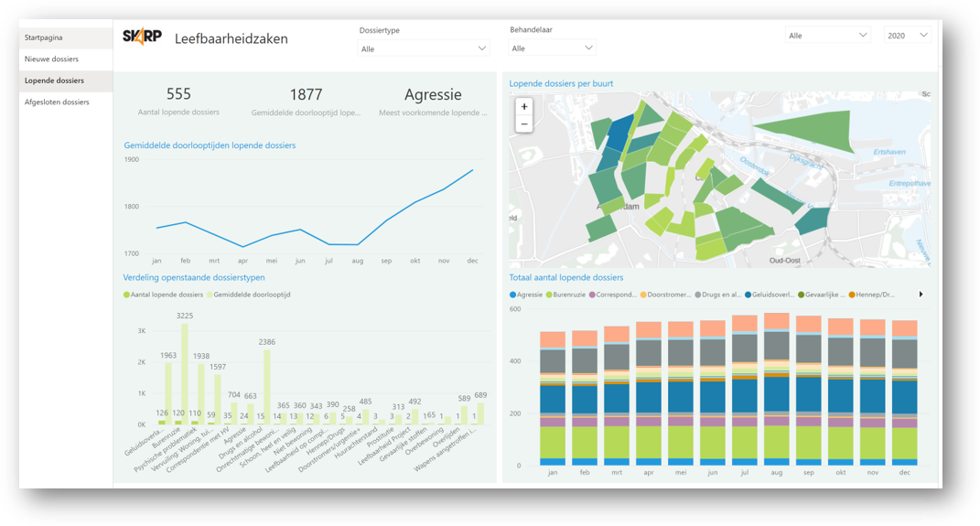Screen dimensions: 980x526
Task: Click the SKARP logo
Action: (142, 37)
